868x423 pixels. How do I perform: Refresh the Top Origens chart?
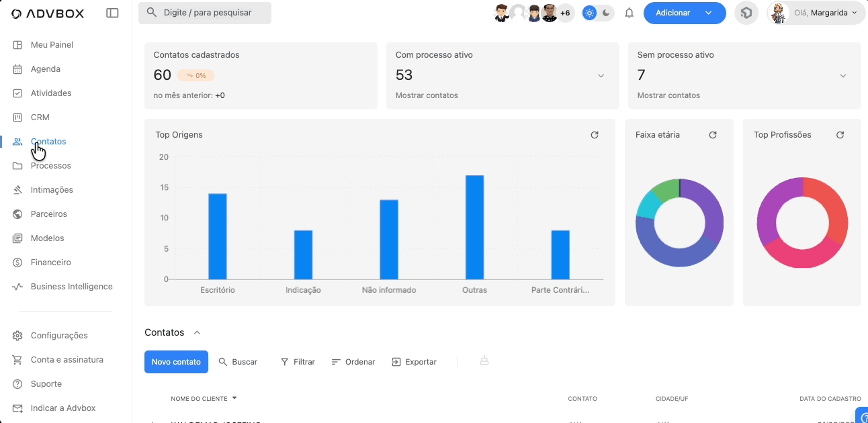(x=594, y=135)
